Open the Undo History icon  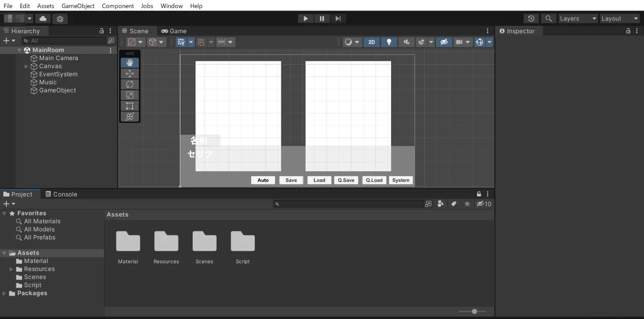(x=531, y=18)
